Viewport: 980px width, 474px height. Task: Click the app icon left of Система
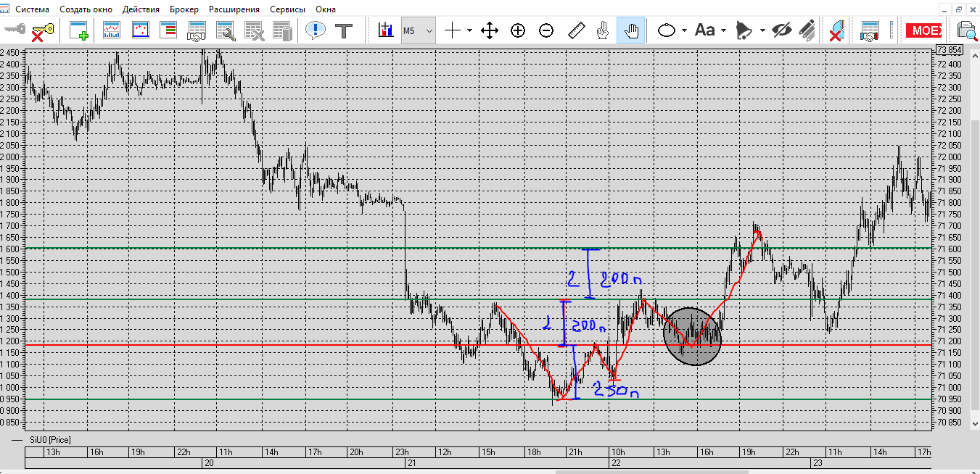click(6, 9)
